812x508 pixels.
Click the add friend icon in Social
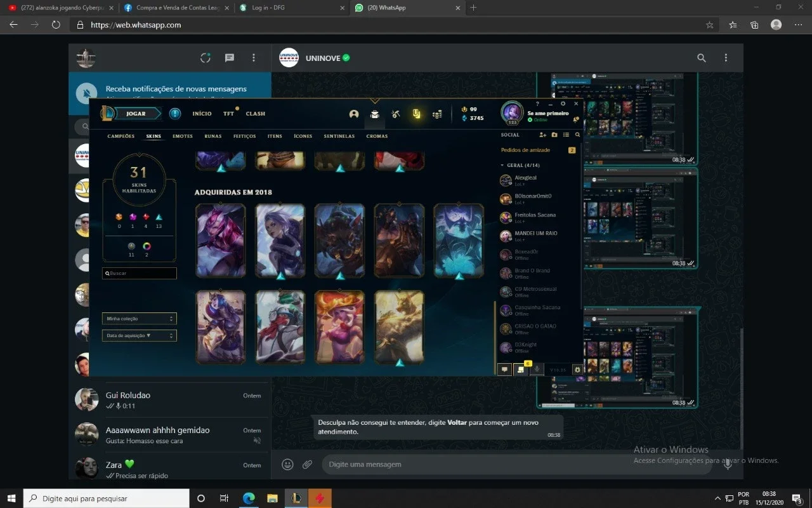(542, 135)
